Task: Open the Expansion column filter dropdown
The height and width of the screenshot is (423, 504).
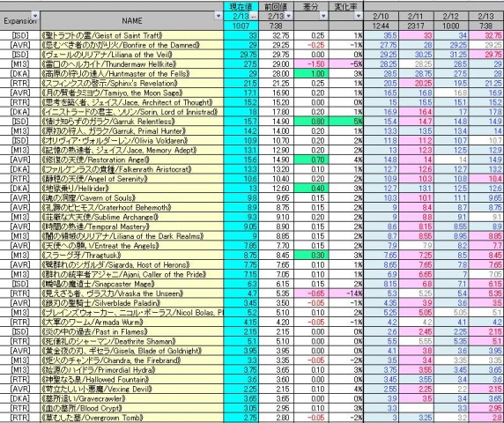Action: (x=35, y=15)
